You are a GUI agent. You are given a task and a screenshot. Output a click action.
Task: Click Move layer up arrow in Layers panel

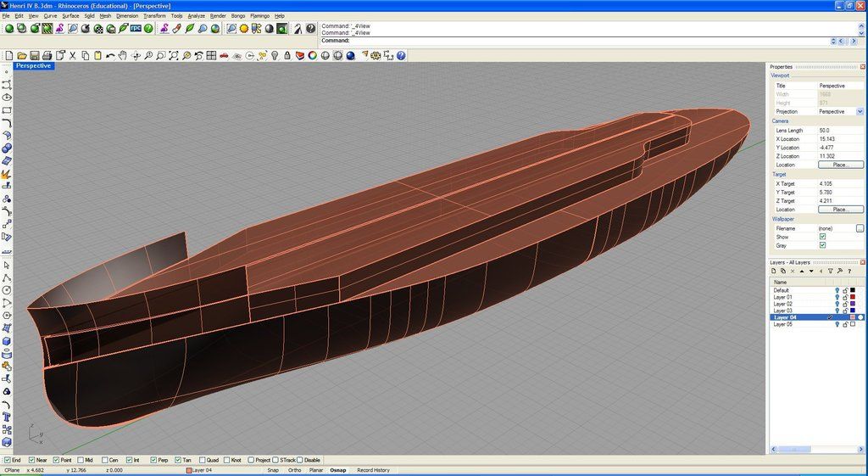(x=802, y=271)
